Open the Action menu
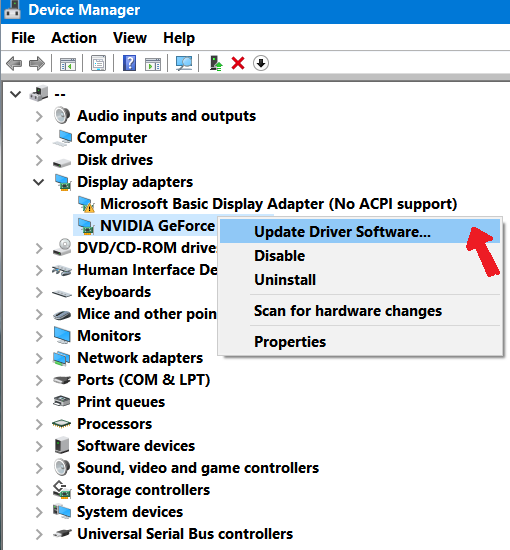The image size is (510, 550). (x=74, y=38)
